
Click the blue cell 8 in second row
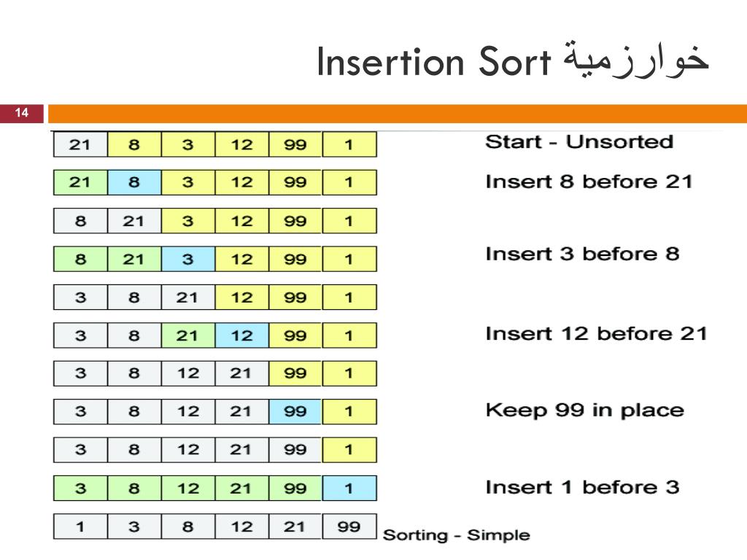(x=134, y=182)
